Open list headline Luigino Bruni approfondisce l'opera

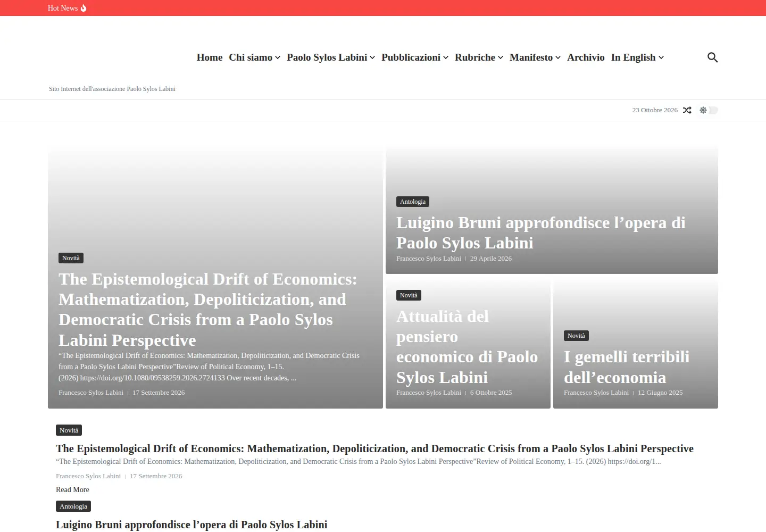[191, 525]
